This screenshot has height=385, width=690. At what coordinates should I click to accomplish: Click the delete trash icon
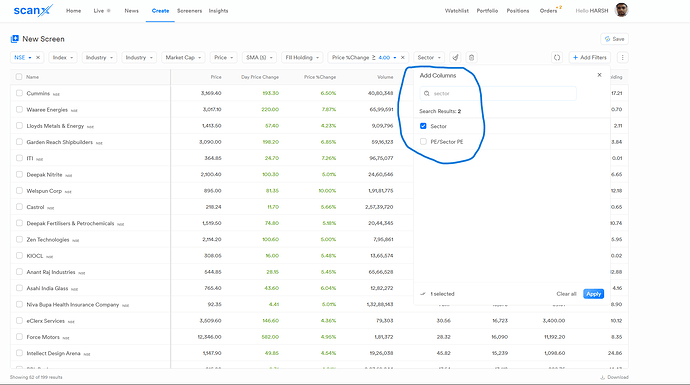click(471, 57)
